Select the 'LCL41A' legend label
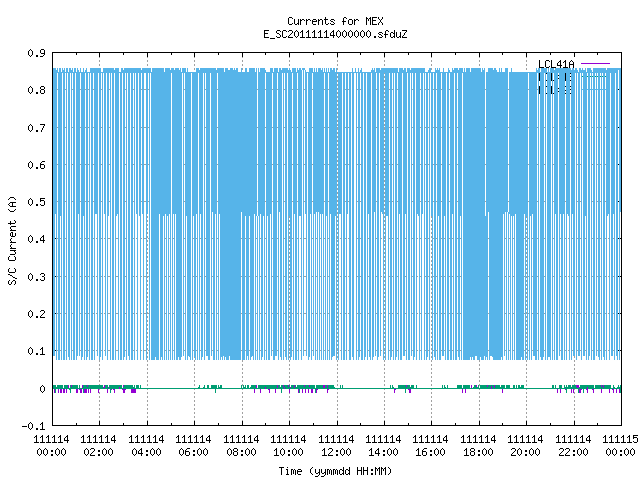 556,64
